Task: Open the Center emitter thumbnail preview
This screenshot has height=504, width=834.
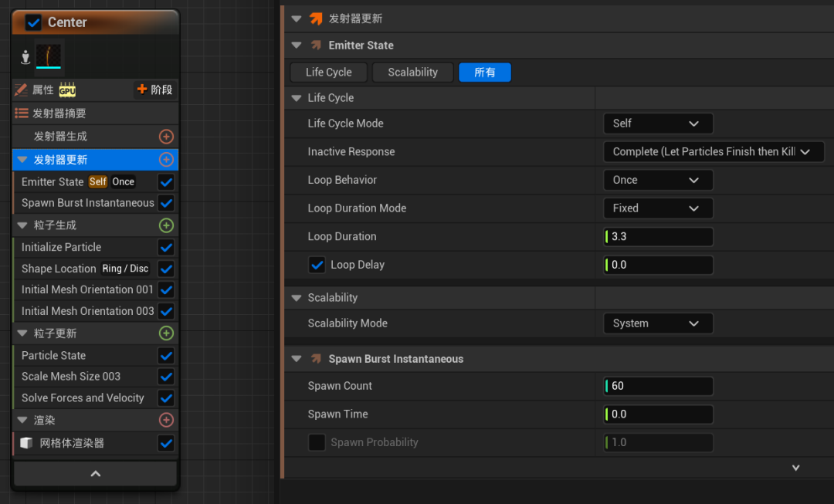Action: click(x=49, y=56)
